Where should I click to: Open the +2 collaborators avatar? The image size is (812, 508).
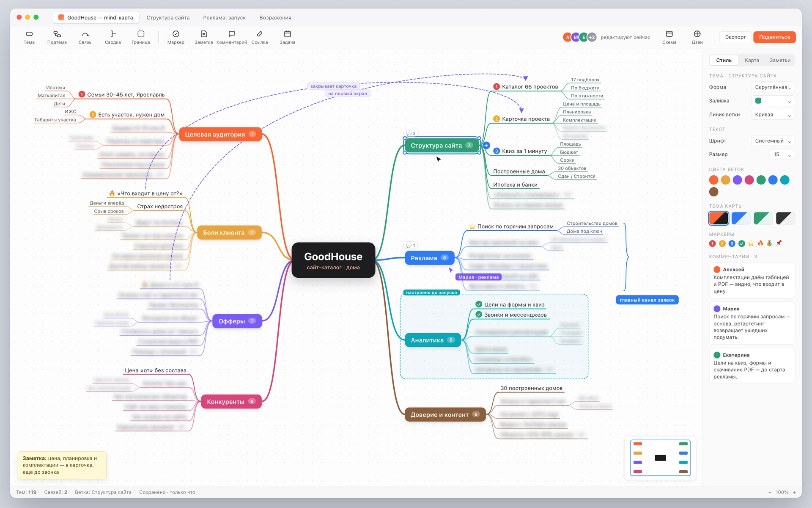[x=592, y=37]
